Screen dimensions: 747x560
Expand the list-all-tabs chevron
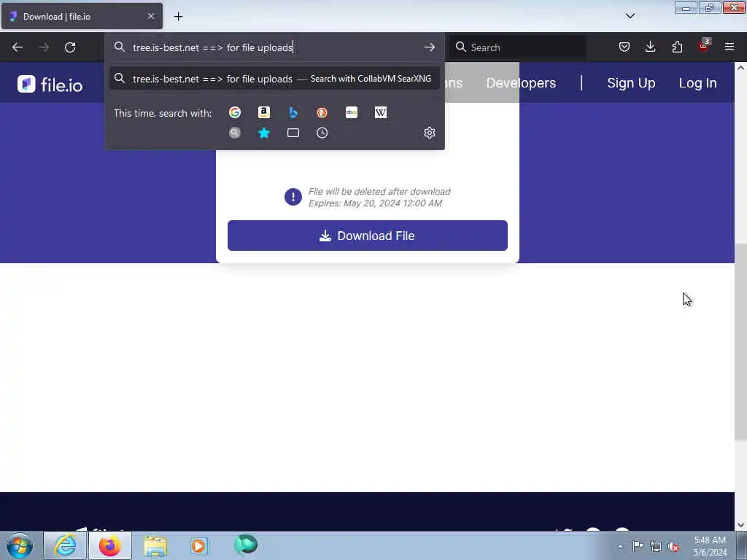point(630,16)
